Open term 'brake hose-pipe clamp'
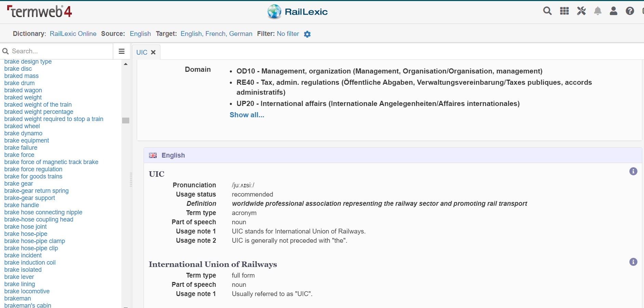This screenshot has height=308, width=644. 35,241
